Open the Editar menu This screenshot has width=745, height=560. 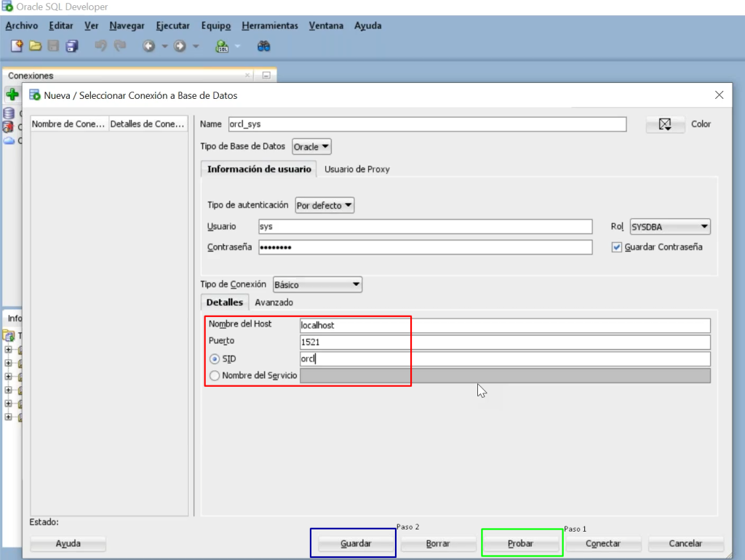coord(61,25)
